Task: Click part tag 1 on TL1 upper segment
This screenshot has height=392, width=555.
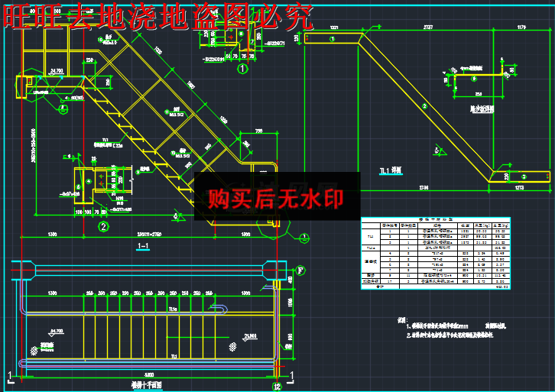Action: pyautogui.click(x=332, y=39)
